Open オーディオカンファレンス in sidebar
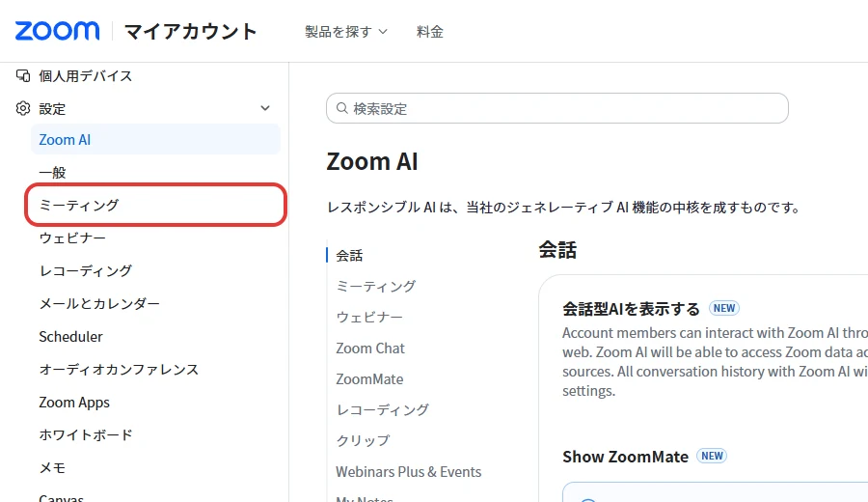 [x=119, y=370]
